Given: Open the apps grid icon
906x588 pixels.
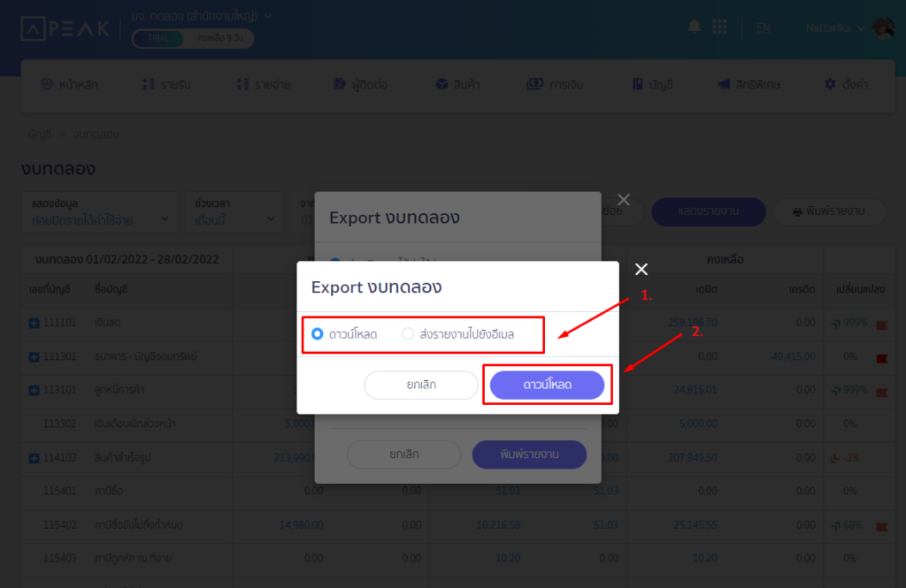Looking at the screenshot, I should tap(719, 27).
